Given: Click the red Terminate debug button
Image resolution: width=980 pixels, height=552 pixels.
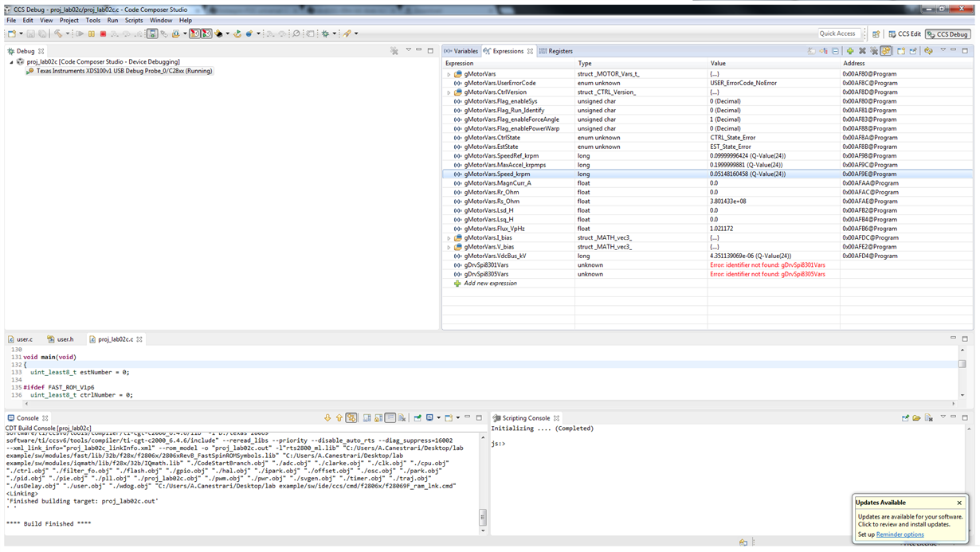Looking at the screenshot, I should pos(103,33).
